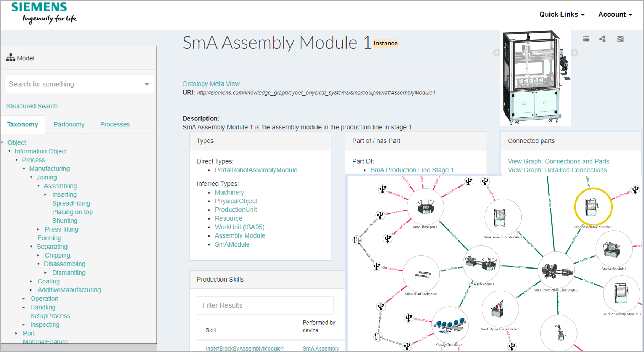This screenshot has width=644, height=352.
Task: Switch to the Taxonomy tab
Action: pyautogui.click(x=22, y=124)
